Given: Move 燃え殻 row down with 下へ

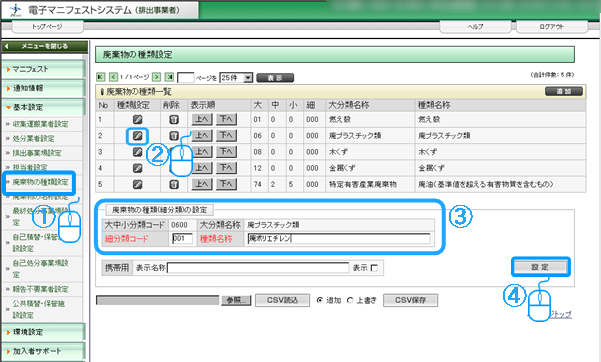Looking at the screenshot, I should (226, 119).
